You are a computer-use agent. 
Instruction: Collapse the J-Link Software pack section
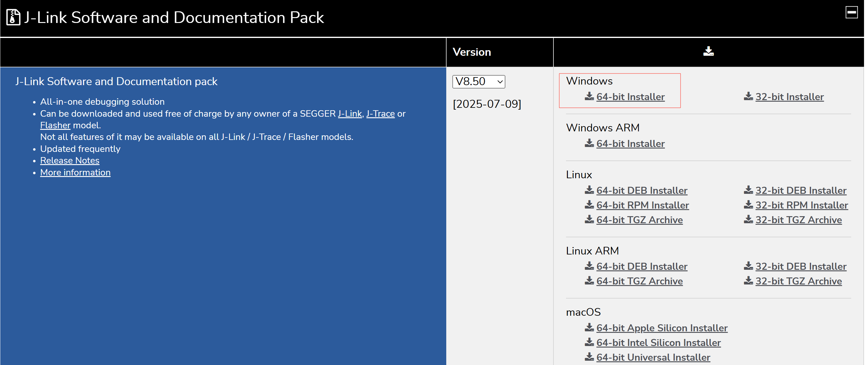851,13
